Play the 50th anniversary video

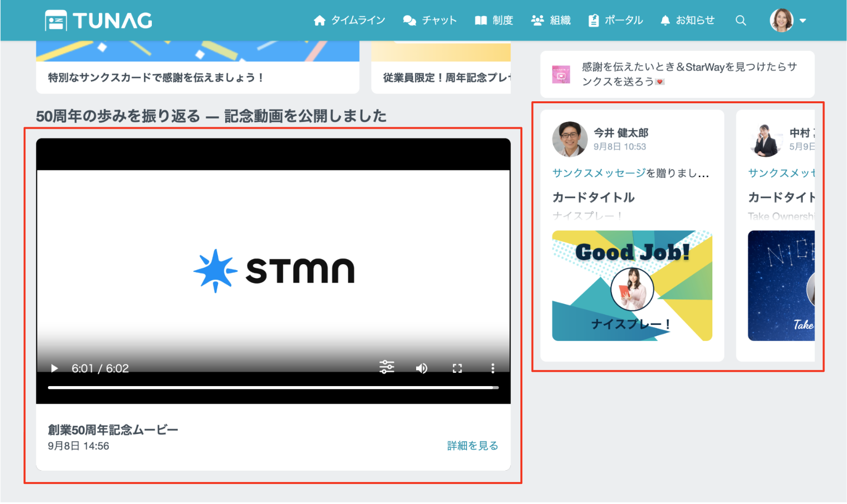(54, 368)
